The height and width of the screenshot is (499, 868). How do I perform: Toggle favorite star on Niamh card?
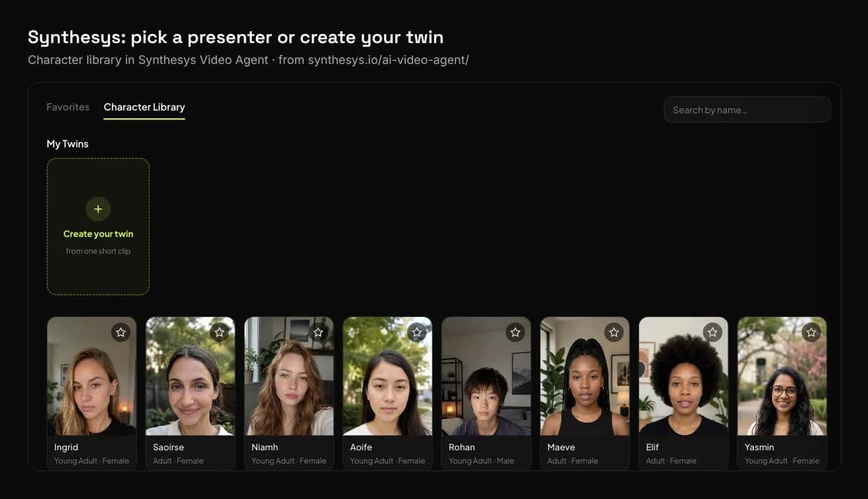(319, 332)
